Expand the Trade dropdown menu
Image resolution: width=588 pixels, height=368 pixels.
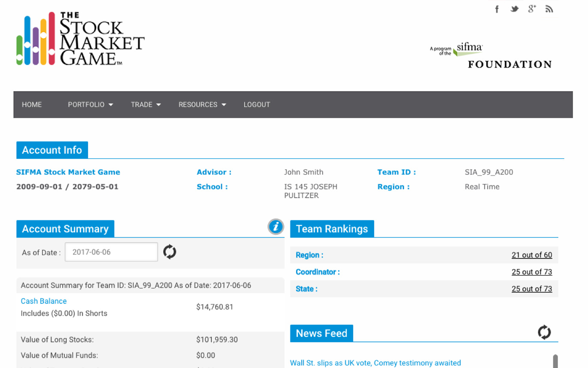coord(146,104)
